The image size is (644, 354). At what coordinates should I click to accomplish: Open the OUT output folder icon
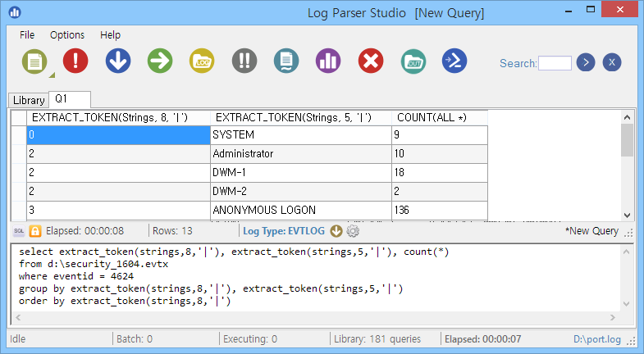tap(413, 61)
